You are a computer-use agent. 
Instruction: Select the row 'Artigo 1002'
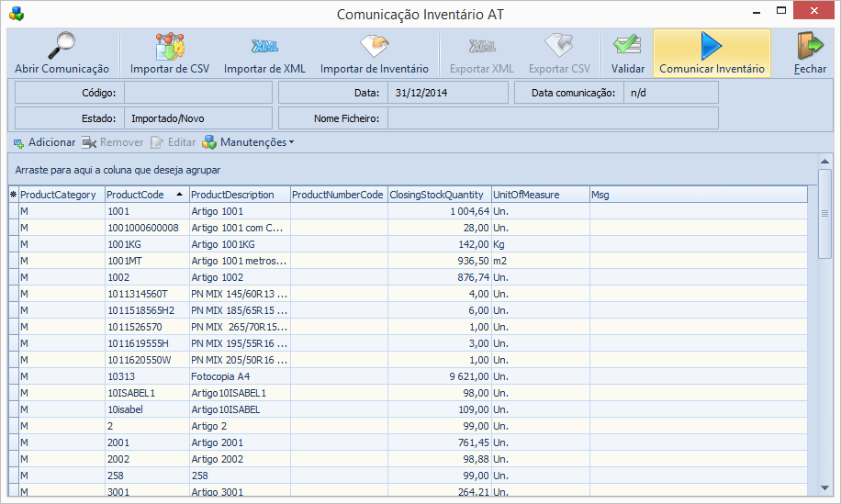click(x=408, y=278)
